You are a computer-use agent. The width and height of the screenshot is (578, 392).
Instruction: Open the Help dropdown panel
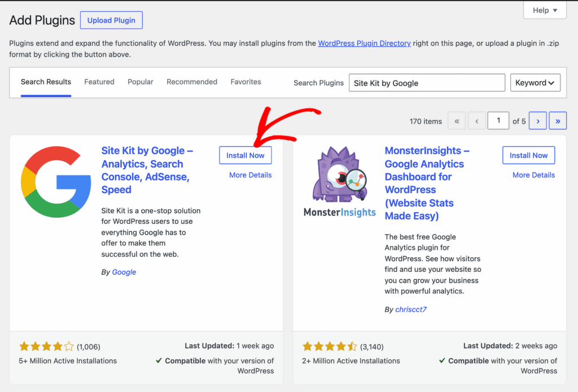(x=545, y=10)
